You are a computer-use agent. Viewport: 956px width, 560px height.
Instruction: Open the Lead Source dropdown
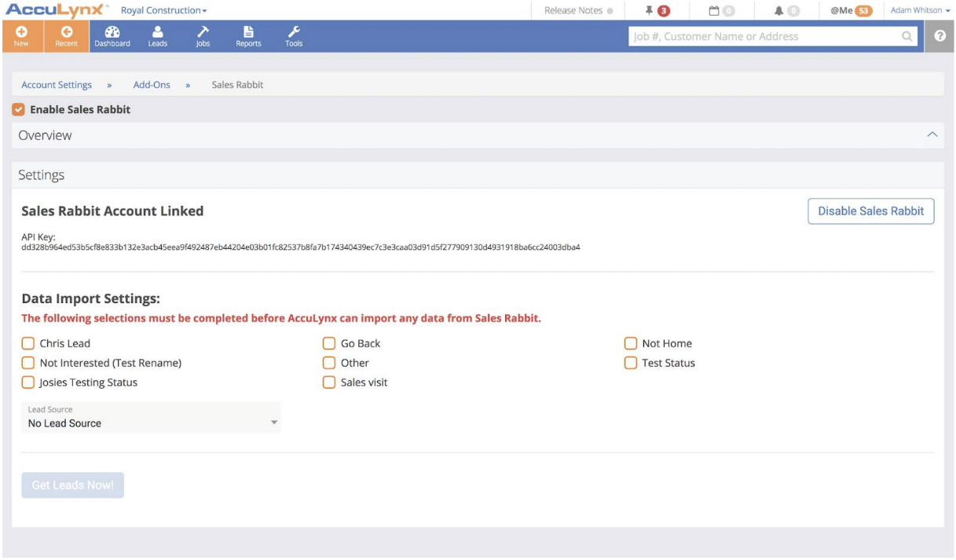pyautogui.click(x=152, y=417)
